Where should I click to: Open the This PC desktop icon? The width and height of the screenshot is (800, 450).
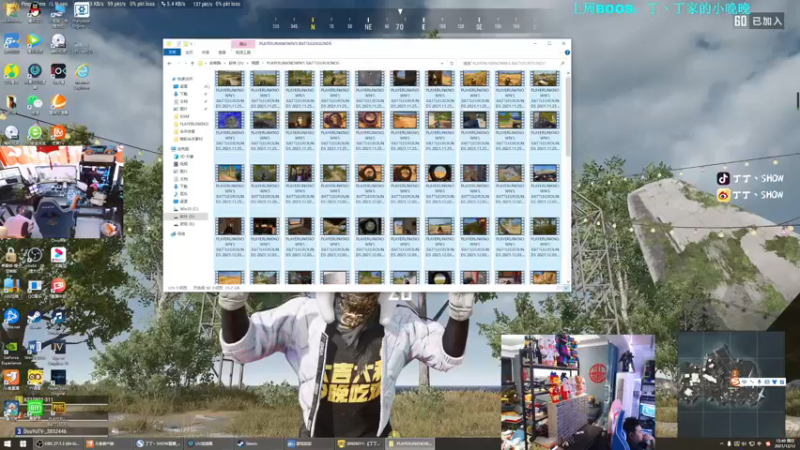(58, 11)
